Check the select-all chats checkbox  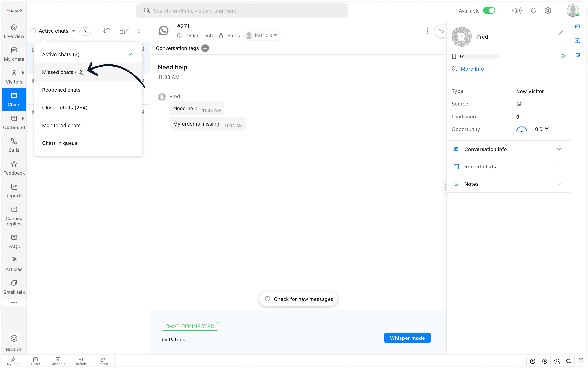pyautogui.click(x=33, y=31)
